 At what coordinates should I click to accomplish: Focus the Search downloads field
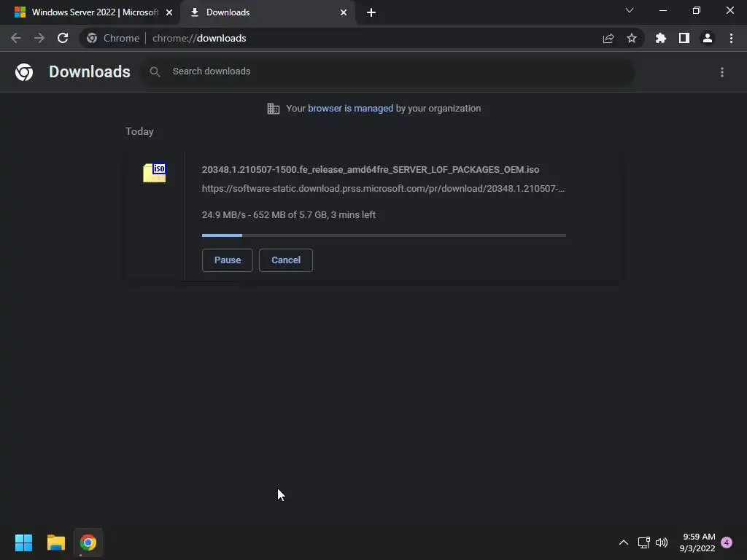(388, 72)
